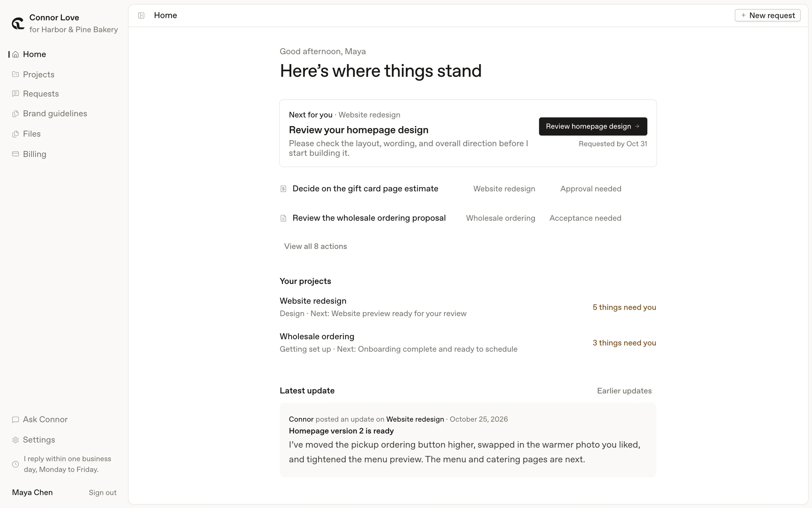Click the Requests message icon

click(x=16, y=93)
